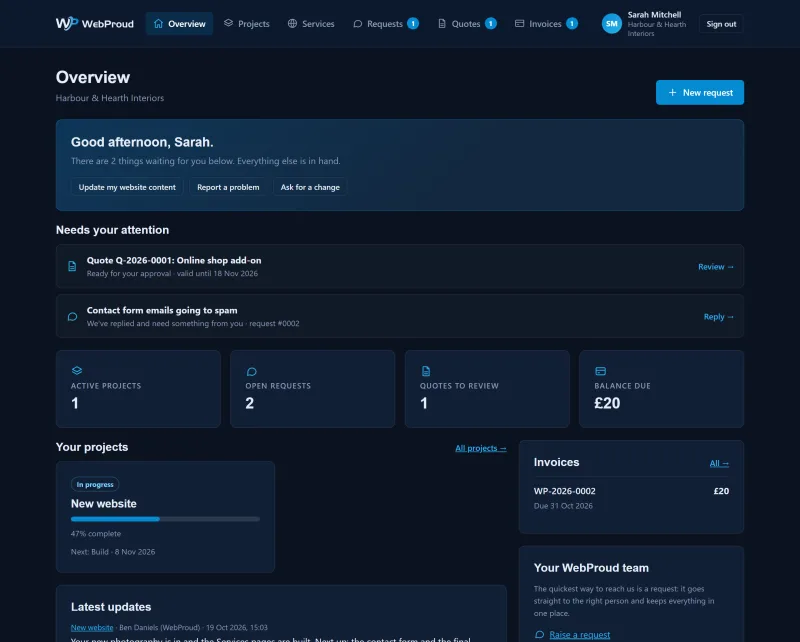This screenshot has height=642, width=800.
Task: Click the Good afternoon, Sarah heading
Action: [142, 142]
